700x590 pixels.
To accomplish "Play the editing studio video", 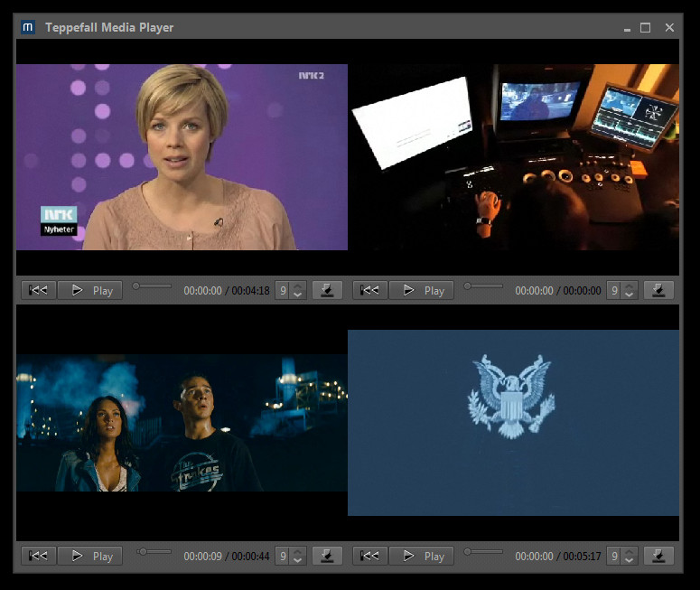I will click(x=422, y=290).
